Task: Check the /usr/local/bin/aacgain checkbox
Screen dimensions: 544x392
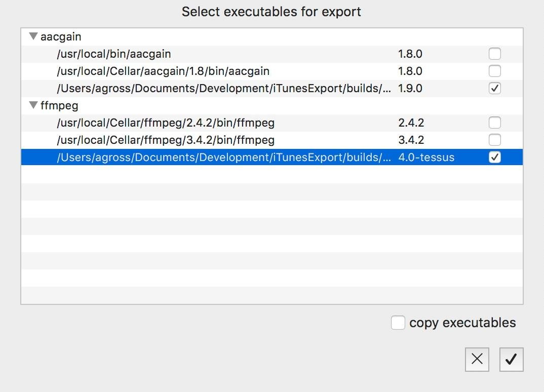Action: coord(494,54)
